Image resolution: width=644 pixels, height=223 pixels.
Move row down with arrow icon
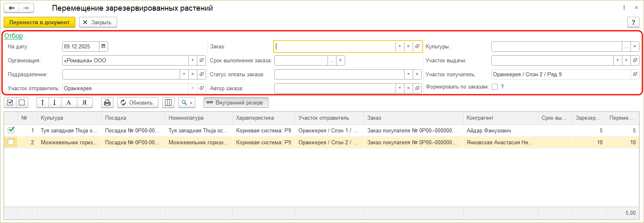tap(54, 102)
